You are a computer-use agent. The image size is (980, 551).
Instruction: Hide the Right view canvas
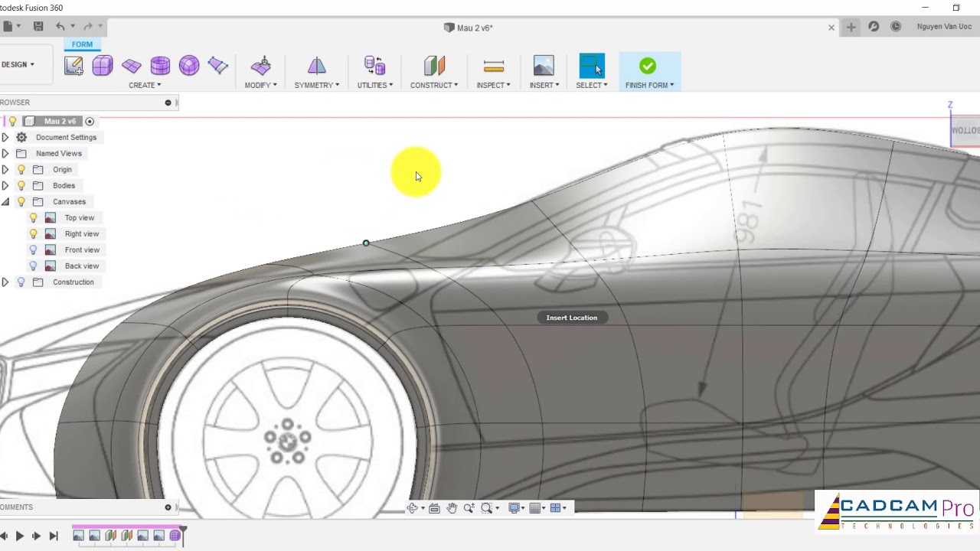(33, 233)
